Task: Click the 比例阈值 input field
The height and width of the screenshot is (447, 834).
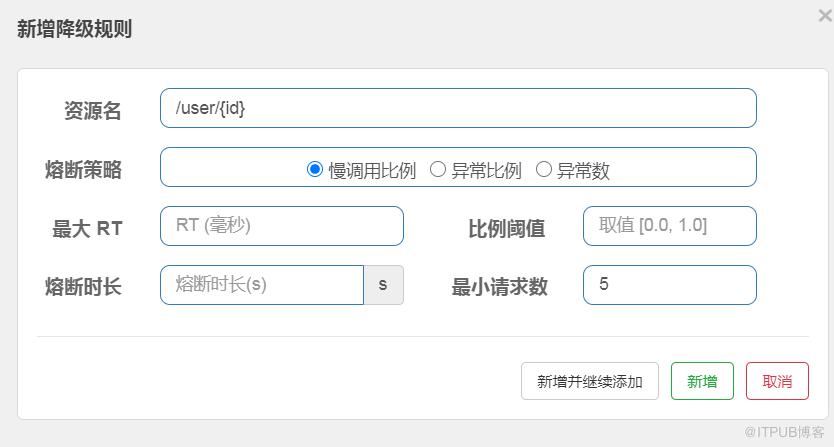Action: tap(670, 226)
